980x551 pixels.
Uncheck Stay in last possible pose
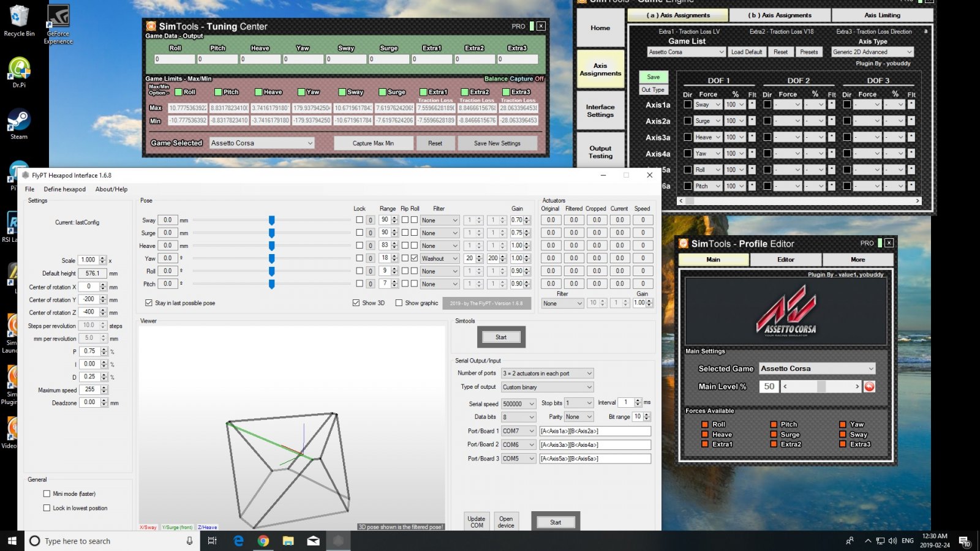(149, 303)
